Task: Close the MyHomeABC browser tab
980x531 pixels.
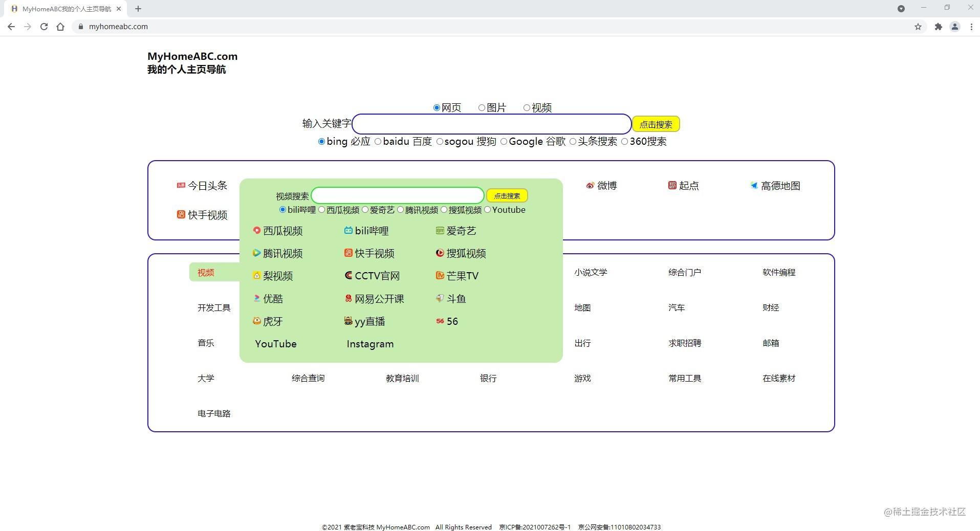Action: tap(119, 9)
